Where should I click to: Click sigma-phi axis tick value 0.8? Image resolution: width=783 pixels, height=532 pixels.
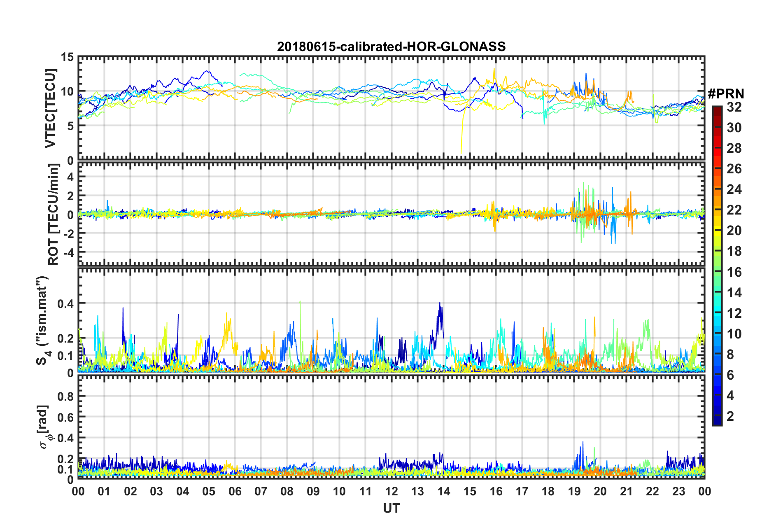[65, 397]
